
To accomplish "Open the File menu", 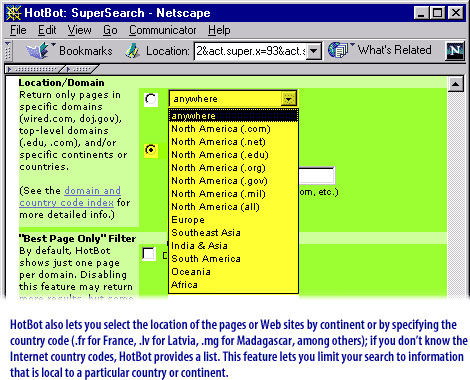I will pyautogui.click(x=18, y=30).
